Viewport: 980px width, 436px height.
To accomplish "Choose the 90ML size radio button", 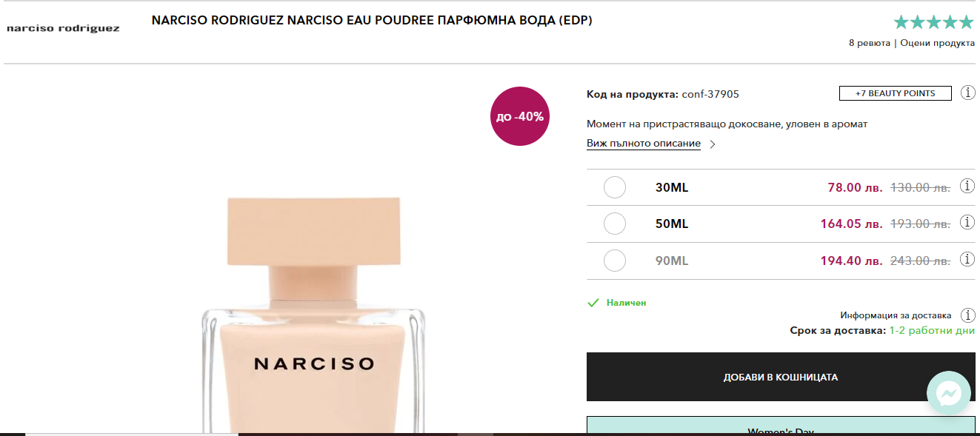I will point(615,261).
